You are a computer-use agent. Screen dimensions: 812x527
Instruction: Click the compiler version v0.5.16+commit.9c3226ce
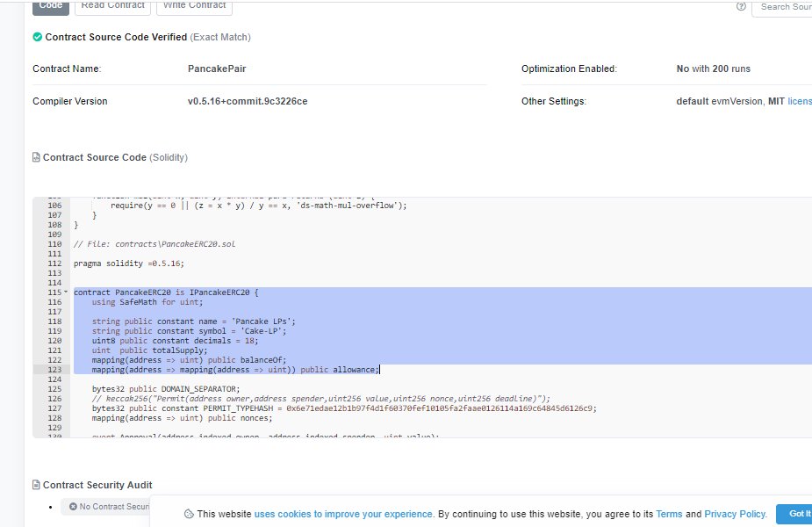248,101
